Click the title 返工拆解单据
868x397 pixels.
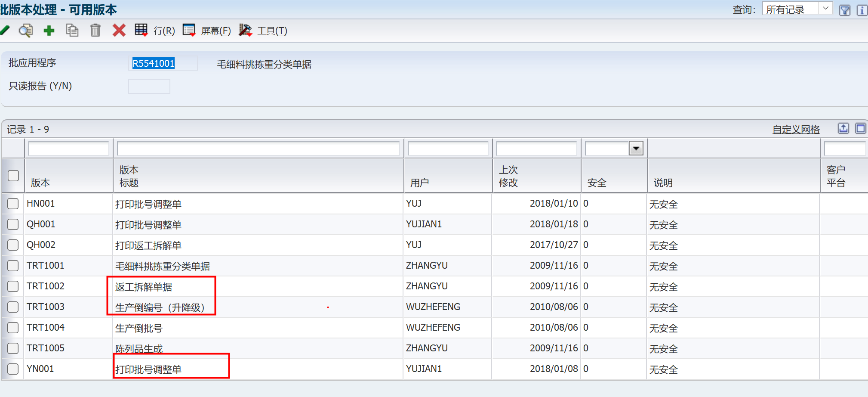(144, 287)
